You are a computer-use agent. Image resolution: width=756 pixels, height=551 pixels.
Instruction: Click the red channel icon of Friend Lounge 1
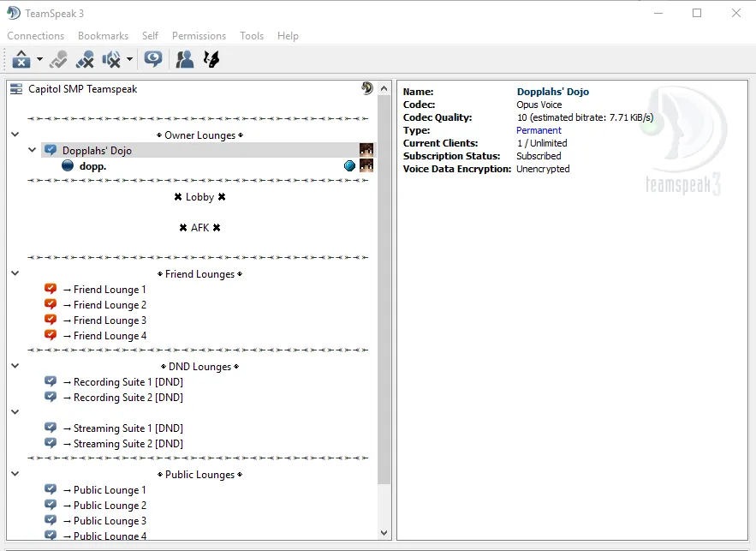click(51, 290)
